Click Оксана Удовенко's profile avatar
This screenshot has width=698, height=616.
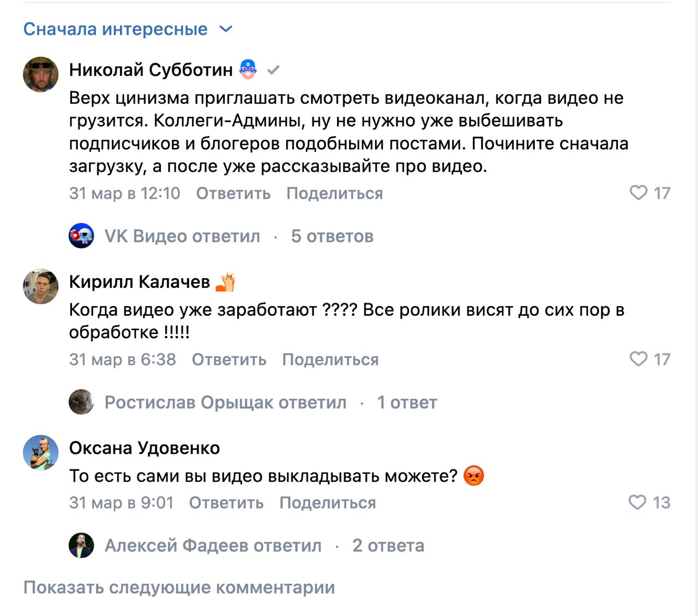(41, 452)
